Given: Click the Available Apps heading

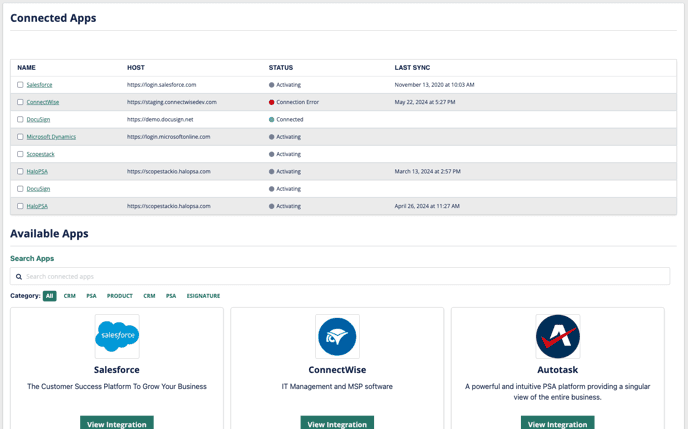Looking at the screenshot, I should (x=49, y=233).
